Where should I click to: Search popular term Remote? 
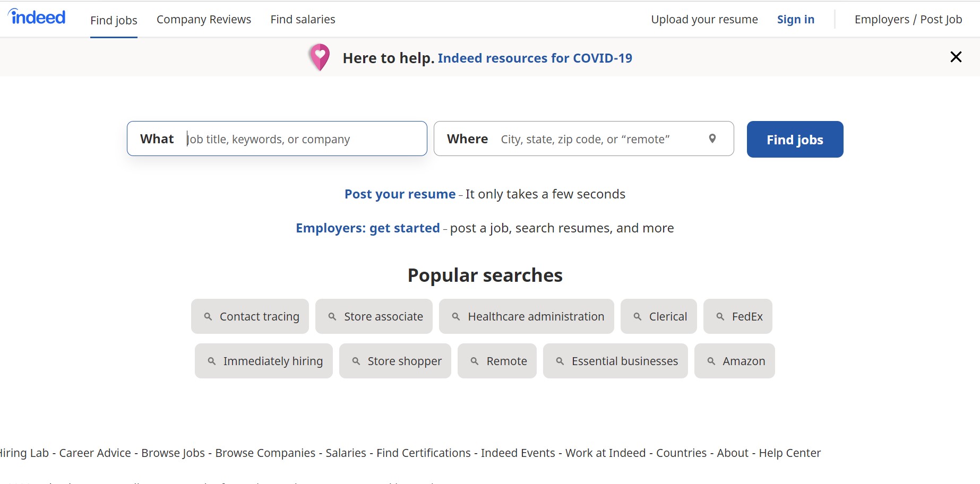click(x=497, y=361)
